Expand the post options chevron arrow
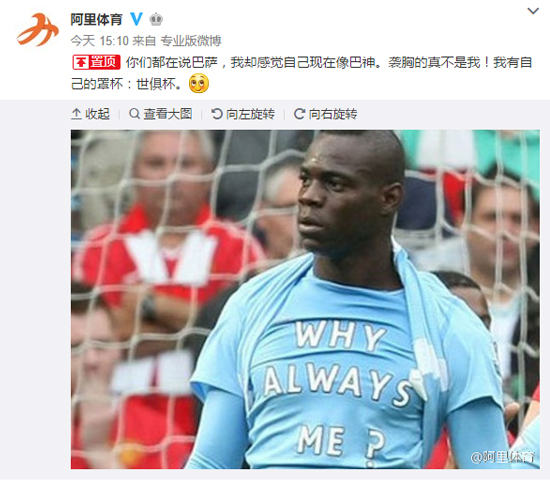Image resolution: width=550 pixels, height=480 pixels. (533, 11)
